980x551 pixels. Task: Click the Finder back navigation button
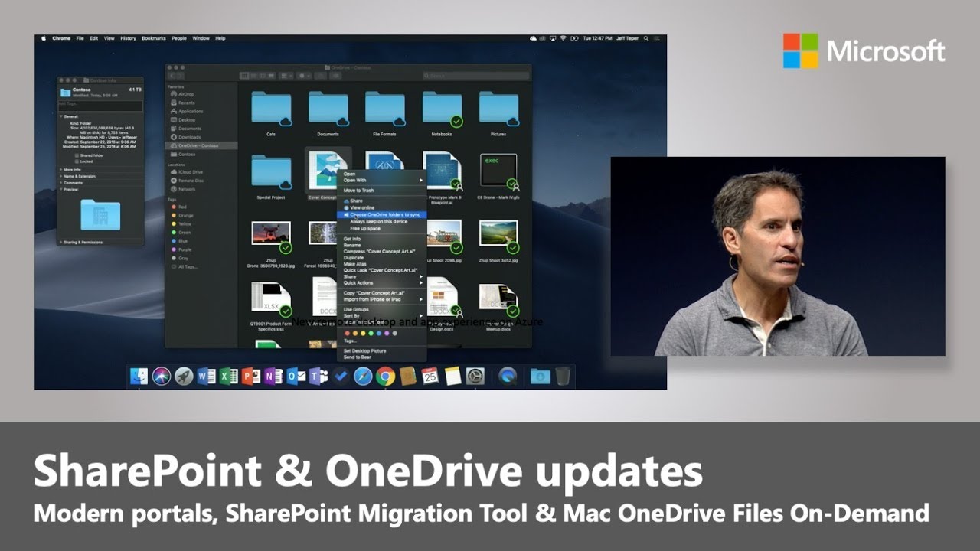(x=172, y=76)
